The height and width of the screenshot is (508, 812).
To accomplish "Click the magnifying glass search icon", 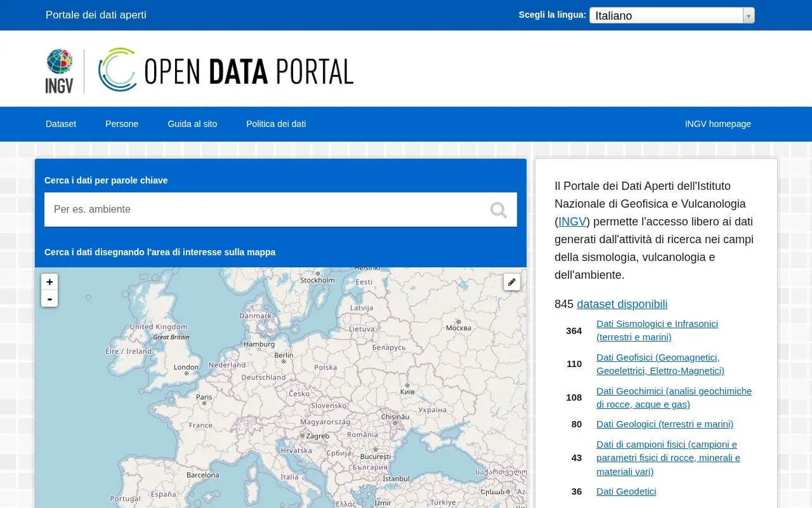I will coord(499,210).
